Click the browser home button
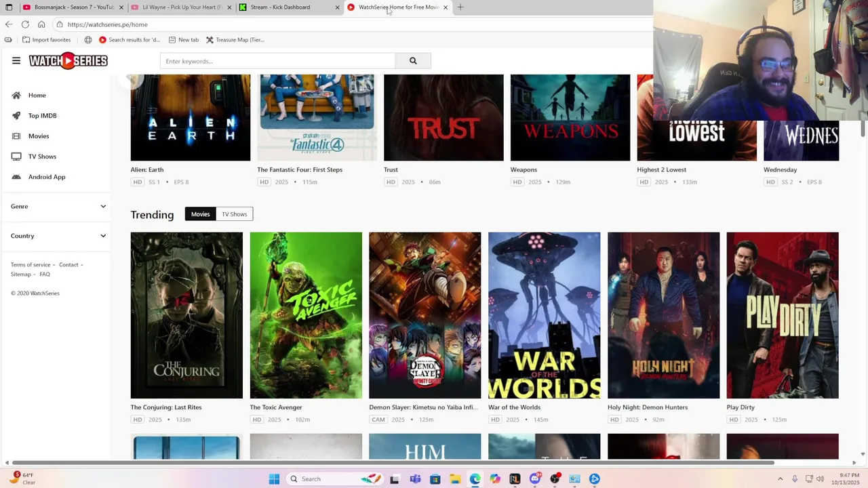868x488 pixels. 41,24
